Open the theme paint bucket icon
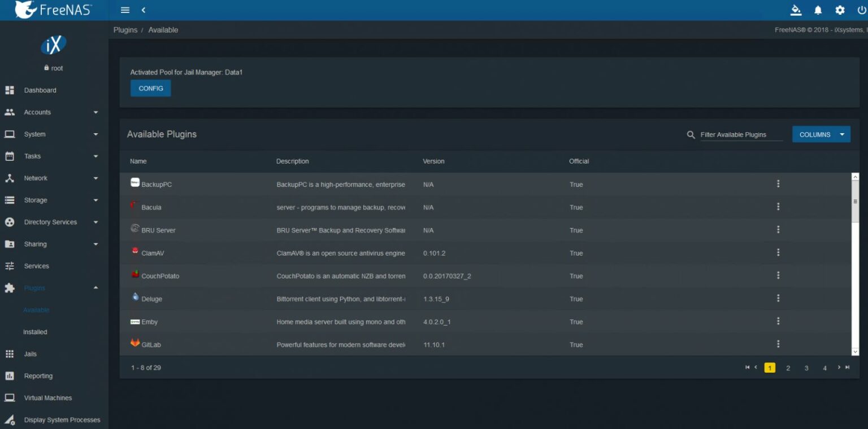 coord(796,10)
